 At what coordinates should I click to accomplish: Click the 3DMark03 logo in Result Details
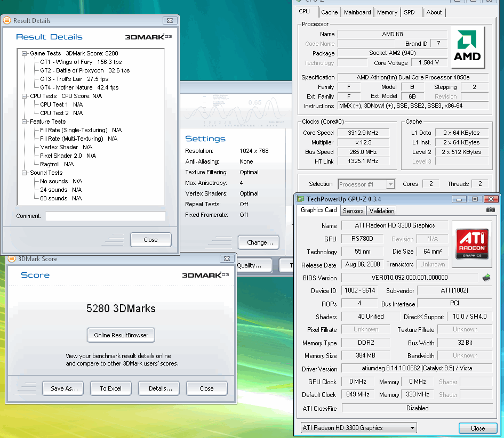(x=148, y=37)
